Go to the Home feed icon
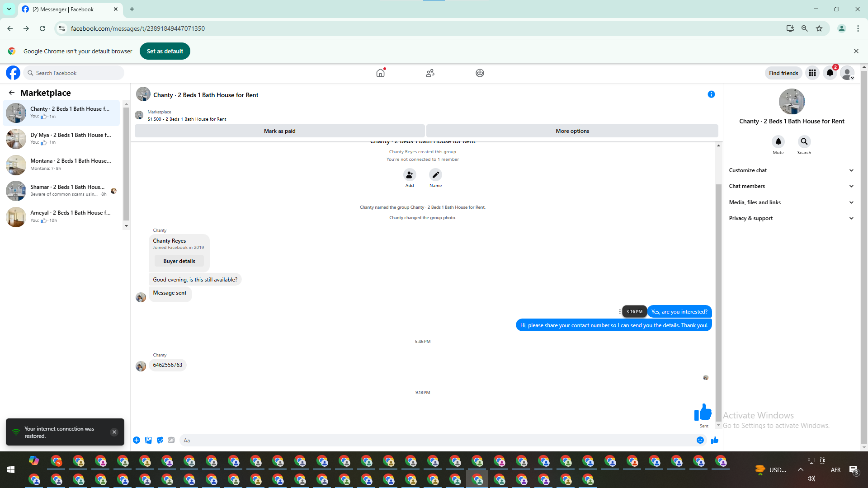Image resolution: width=868 pixels, height=488 pixels. click(x=381, y=73)
